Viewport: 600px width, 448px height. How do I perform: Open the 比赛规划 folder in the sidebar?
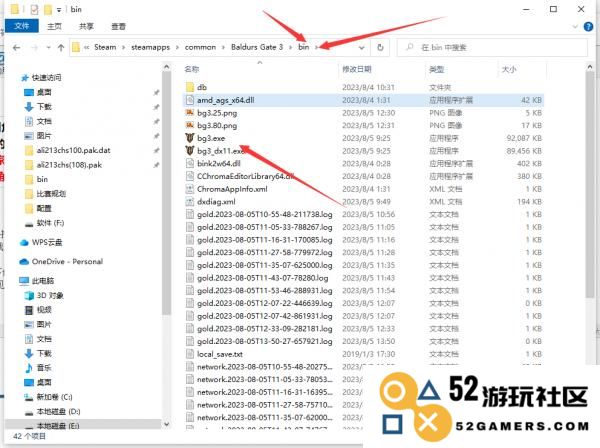point(51,194)
